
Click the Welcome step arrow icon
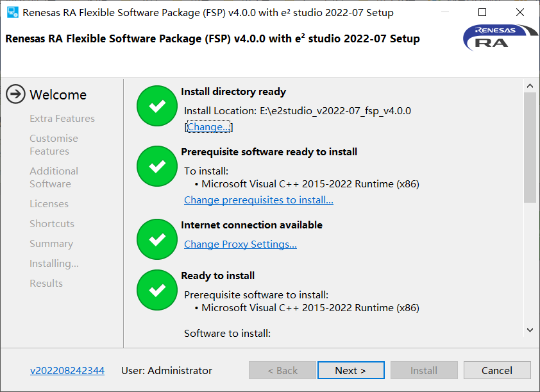pyautogui.click(x=15, y=94)
